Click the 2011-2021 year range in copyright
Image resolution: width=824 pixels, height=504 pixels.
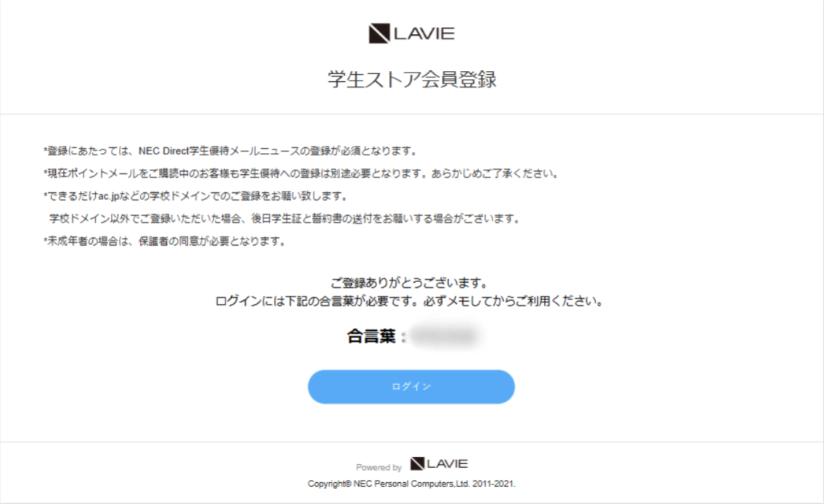493,484
